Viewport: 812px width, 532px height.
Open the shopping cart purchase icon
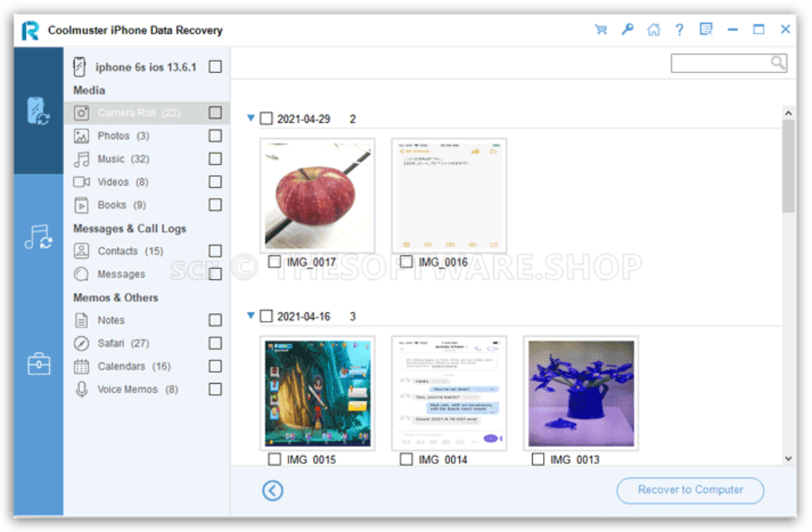tap(601, 29)
